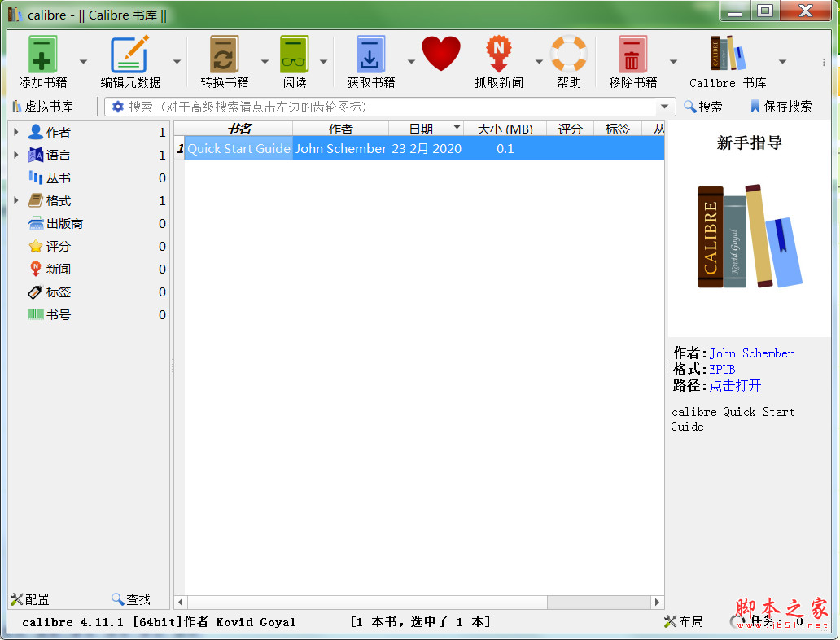Image resolution: width=840 pixels, height=640 pixels.
Task: Open Help (帮助) lifebuoy icon
Action: [x=569, y=54]
